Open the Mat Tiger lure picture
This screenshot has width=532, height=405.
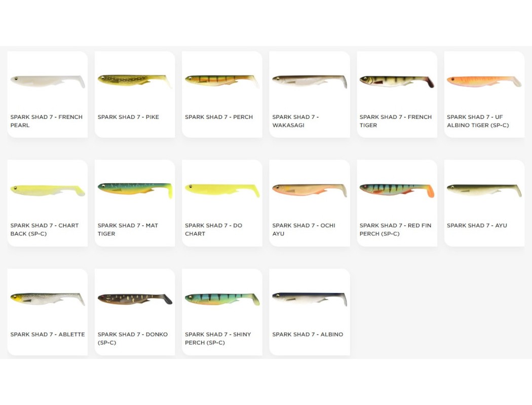135,190
